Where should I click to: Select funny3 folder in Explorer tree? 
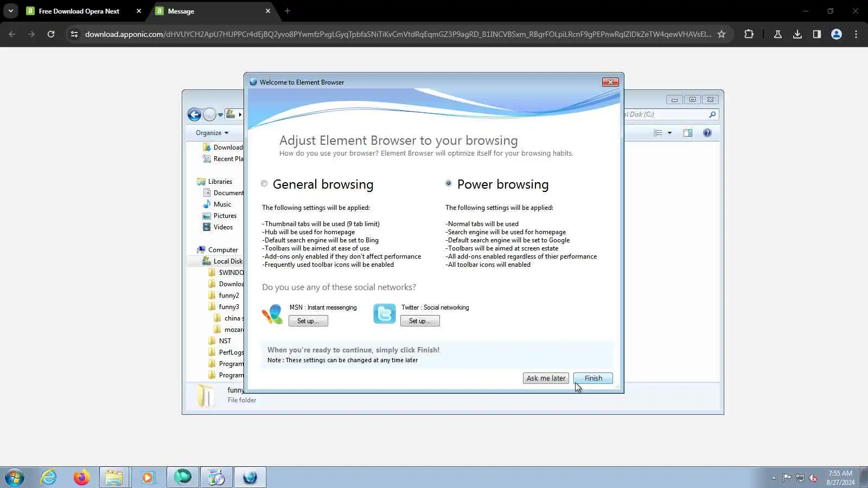224,307
